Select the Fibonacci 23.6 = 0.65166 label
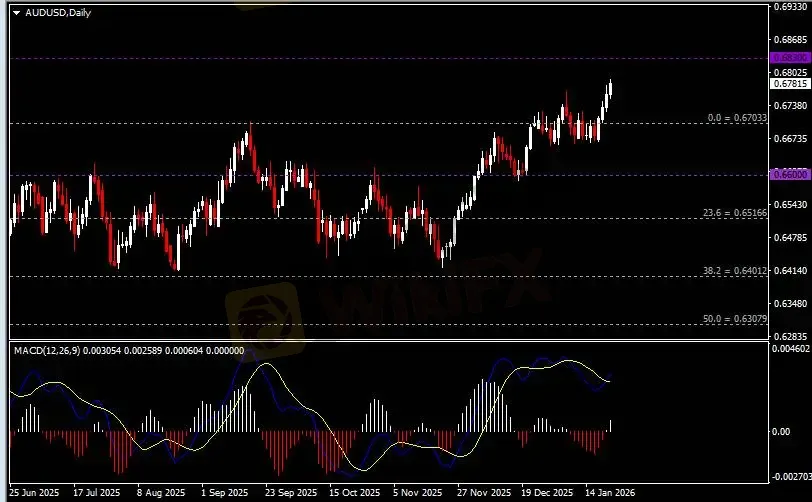 tap(735, 213)
